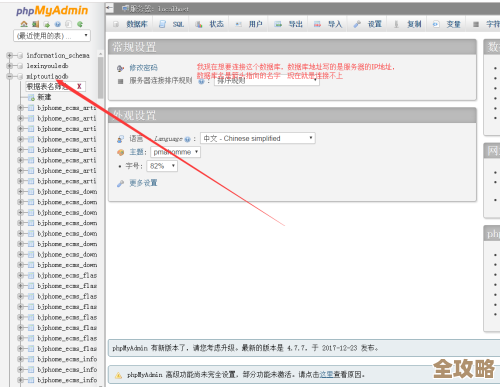Image resolution: width=500 pixels, height=387 pixels.
Task: Open 数据库 tab
Action: (131, 24)
